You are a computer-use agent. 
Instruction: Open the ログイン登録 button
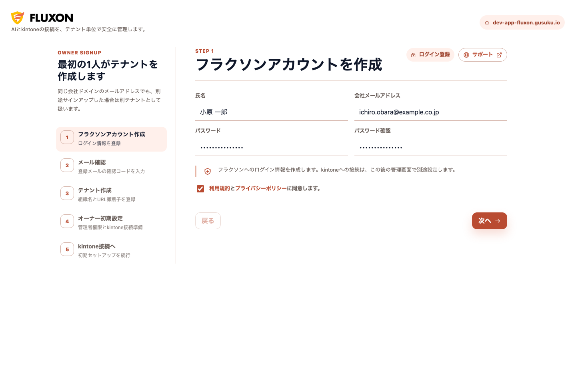click(430, 55)
